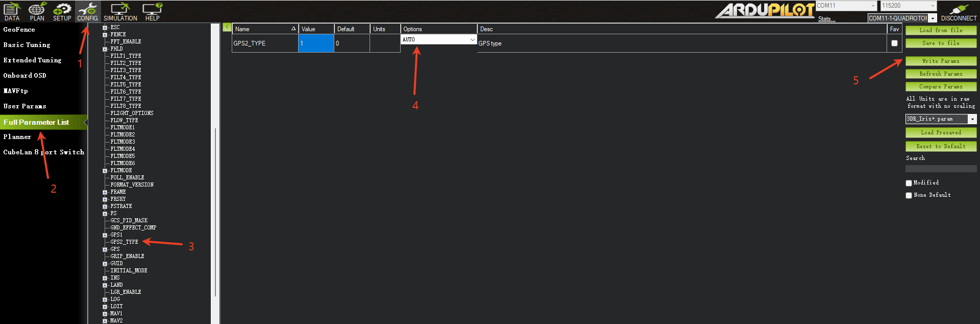Select Full Parameter List in sidebar
This screenshot has width=980, height=324.
[36, 122]
